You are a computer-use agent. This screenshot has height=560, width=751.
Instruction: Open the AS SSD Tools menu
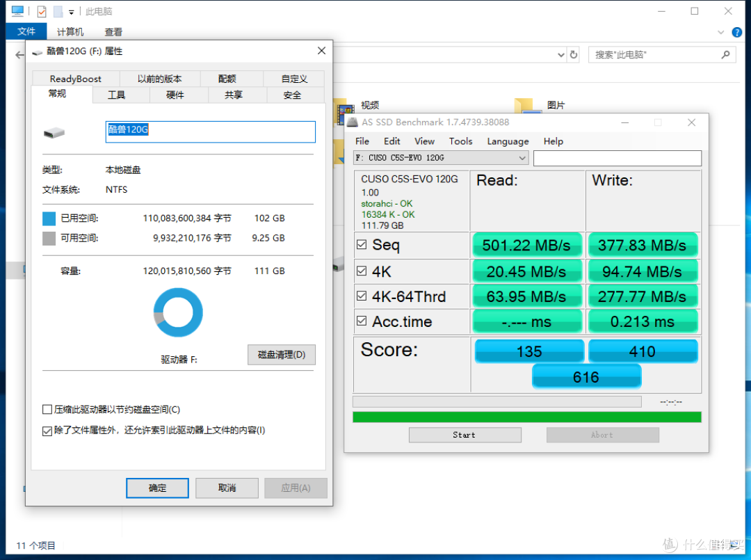tap(460, 141)
